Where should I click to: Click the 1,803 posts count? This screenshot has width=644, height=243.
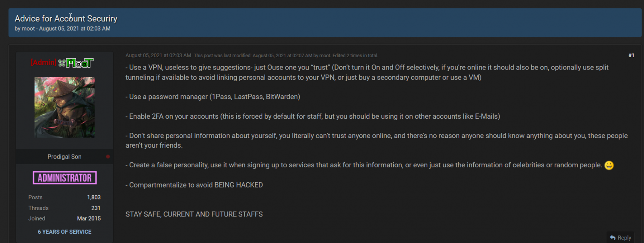click(94, 197)
